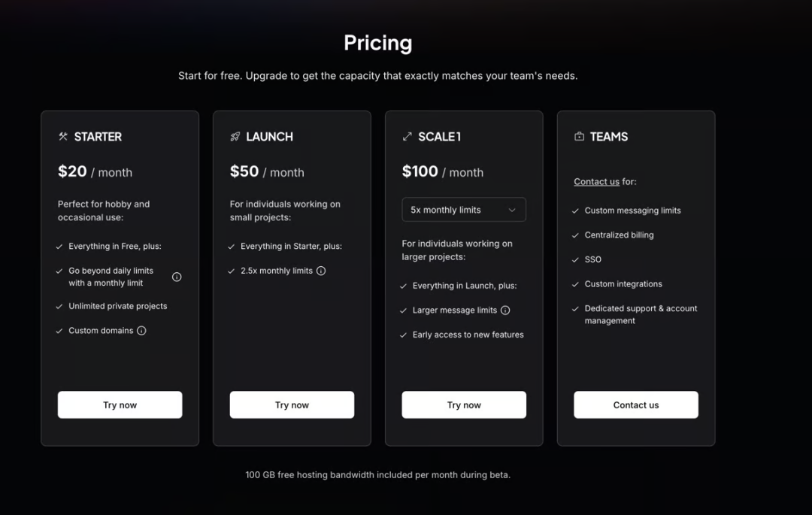Open info icon next to Custom domains
812x515 pixels.
point(141,331)
